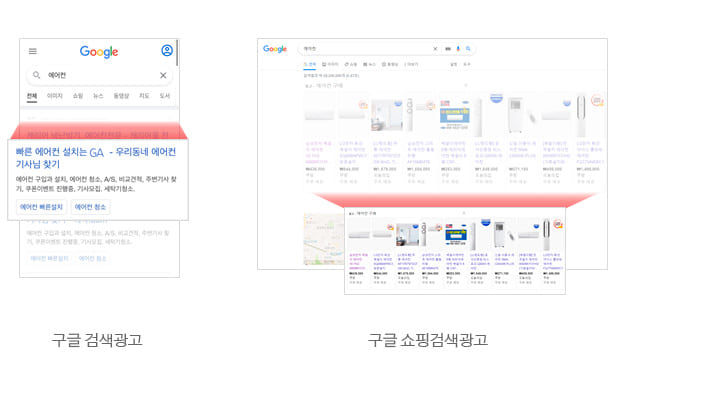Open the 도구 link in the desktop results bar
The width and height of the screenshot is (727, 399).
click(467, 64)
